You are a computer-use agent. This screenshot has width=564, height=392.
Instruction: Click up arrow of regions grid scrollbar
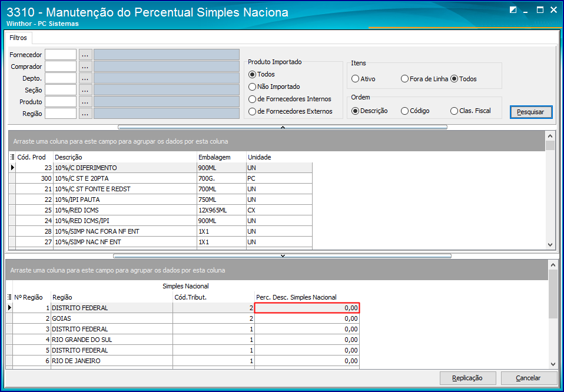[x=553, y=265]
